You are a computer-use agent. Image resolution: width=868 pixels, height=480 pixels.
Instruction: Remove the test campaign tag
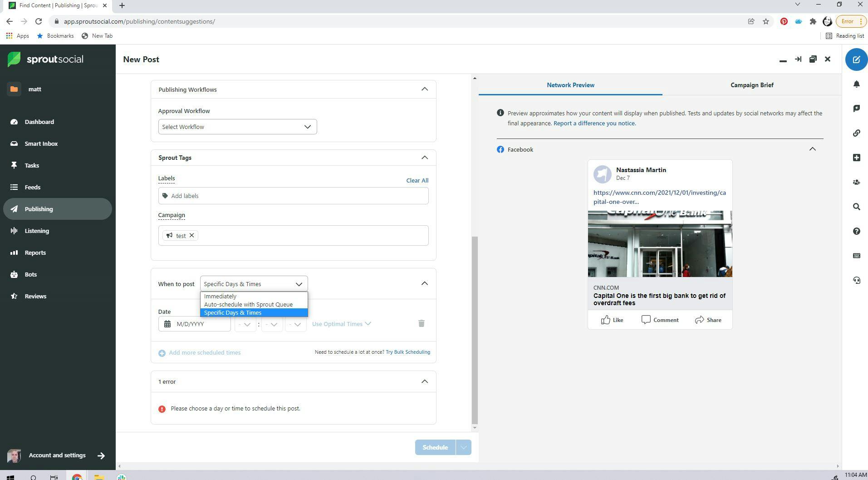coord(191,235)
